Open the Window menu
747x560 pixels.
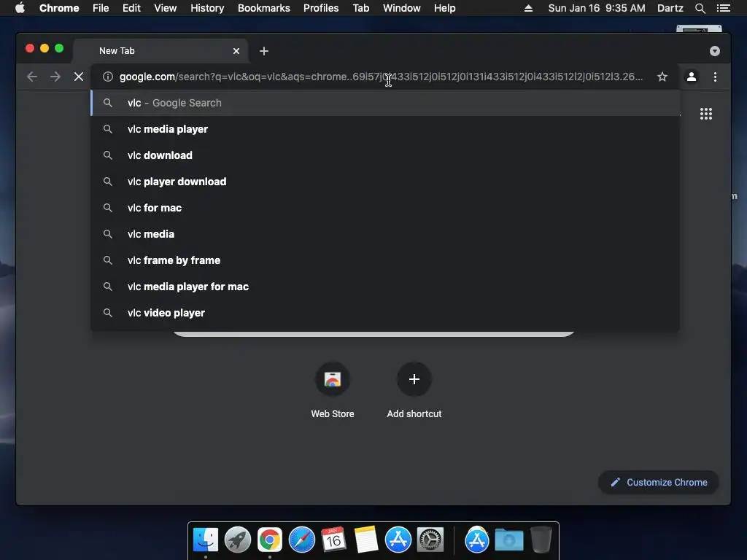click(x=402, y=8)
